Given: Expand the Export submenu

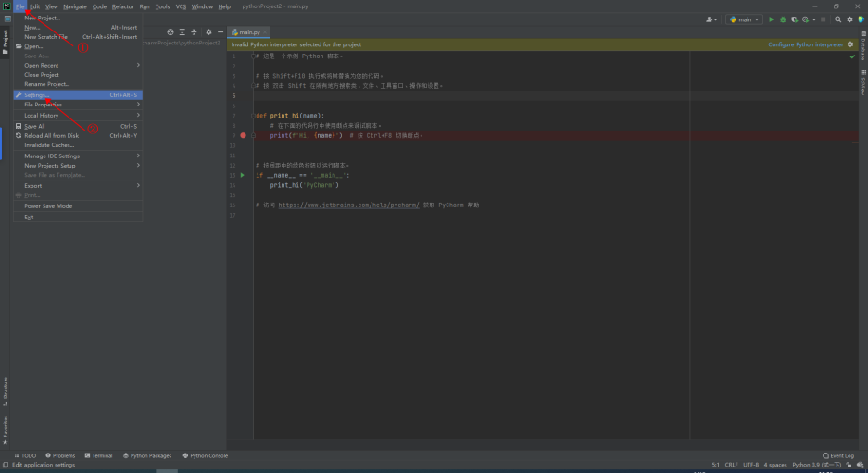Looking at the screenshot, I should tap(78, 186).
